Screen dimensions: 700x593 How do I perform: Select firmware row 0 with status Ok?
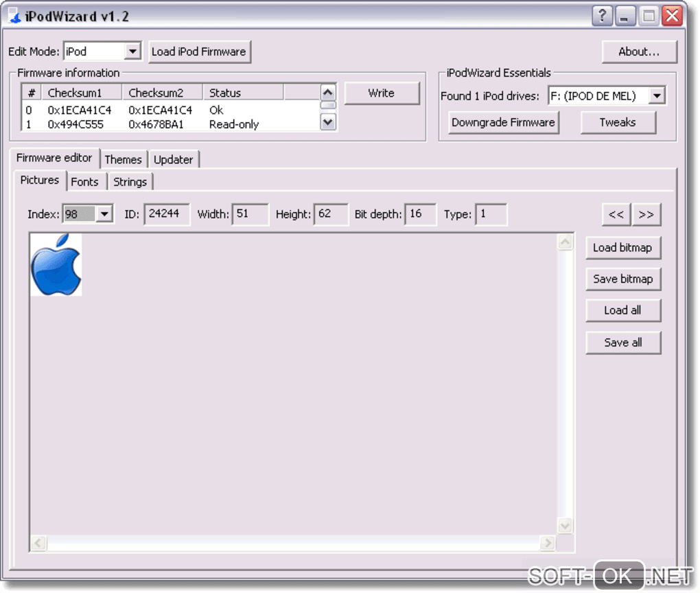click(x=170, y=110)
